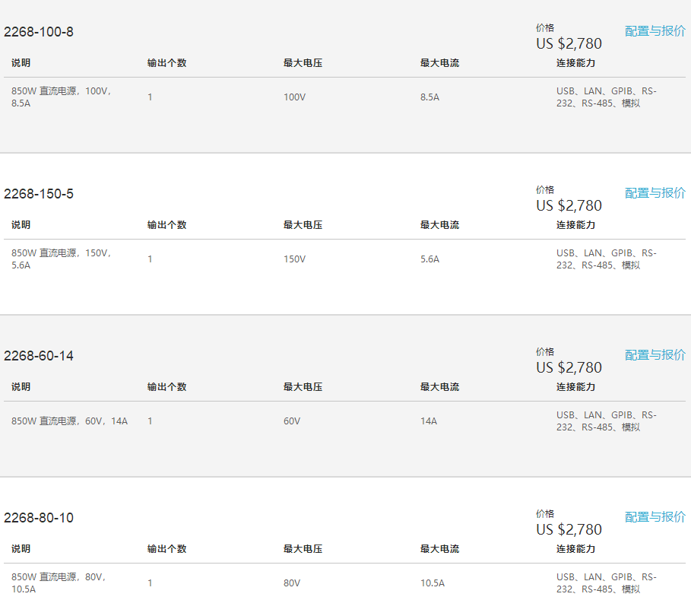Click the 150V maximum voltage cell
This screenshot has height=616, width=691.
pyautogui.click(x=294, y=259)
